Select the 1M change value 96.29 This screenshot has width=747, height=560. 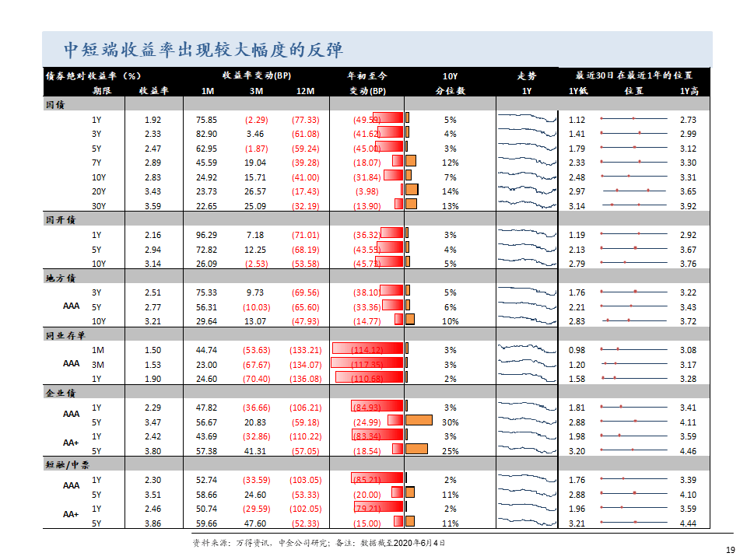(x=206, y=235)
